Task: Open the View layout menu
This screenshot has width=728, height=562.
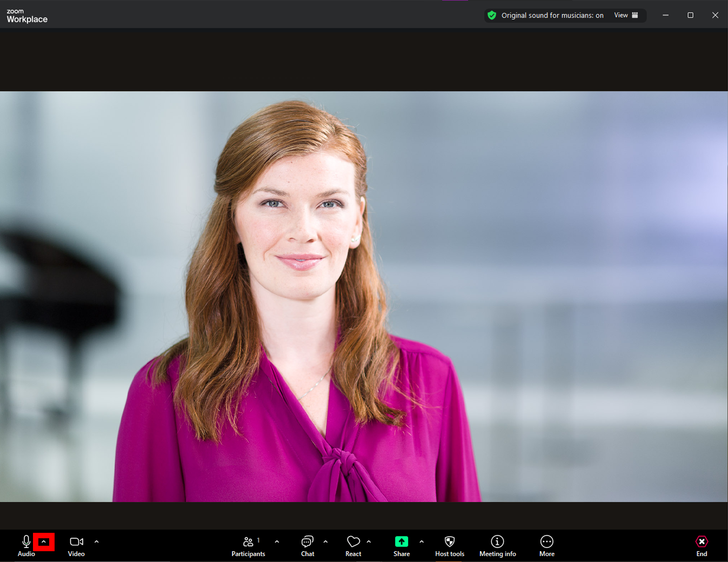Action: tap(625, 15)
